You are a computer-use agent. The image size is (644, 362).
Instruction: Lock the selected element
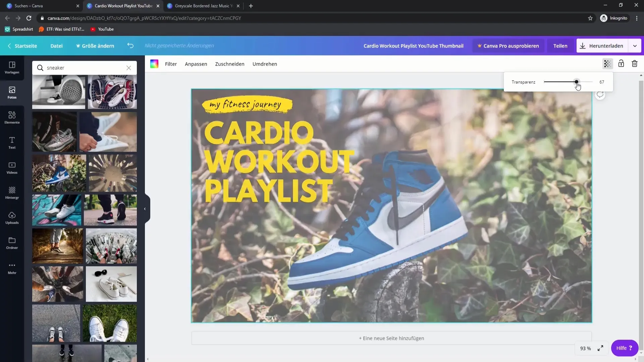click(621, 64)
